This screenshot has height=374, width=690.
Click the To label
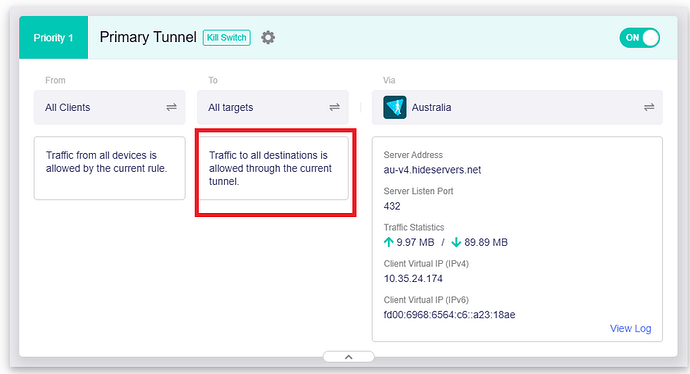[x=213, y=80]
